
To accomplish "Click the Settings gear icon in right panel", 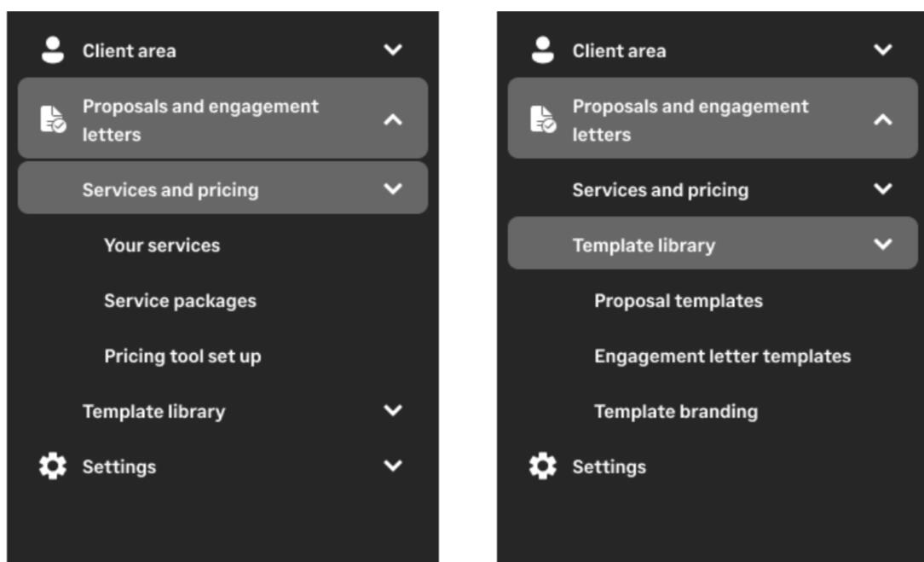I will coord(542,466).
